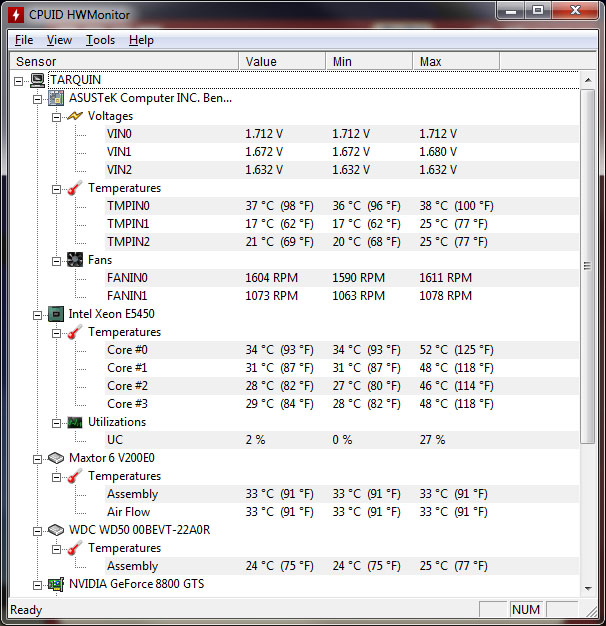Screen dimensions: 606x626
Task: Click the scrollbar down arrow
Action: tap(588, 588)
